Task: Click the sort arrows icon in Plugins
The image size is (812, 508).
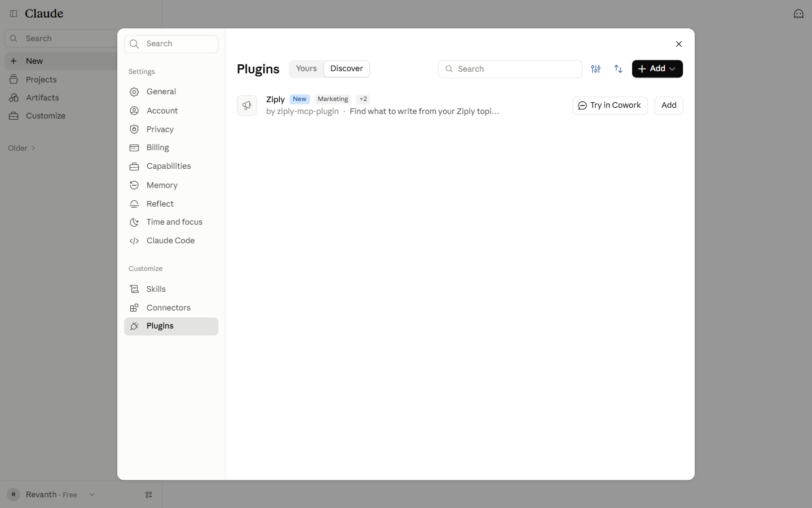Action: coord(619,69)
